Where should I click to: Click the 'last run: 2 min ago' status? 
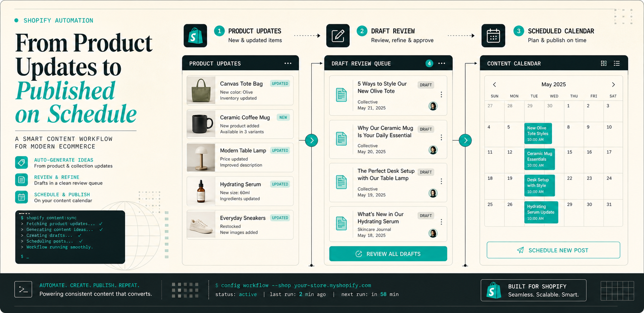tap(298, 294)
